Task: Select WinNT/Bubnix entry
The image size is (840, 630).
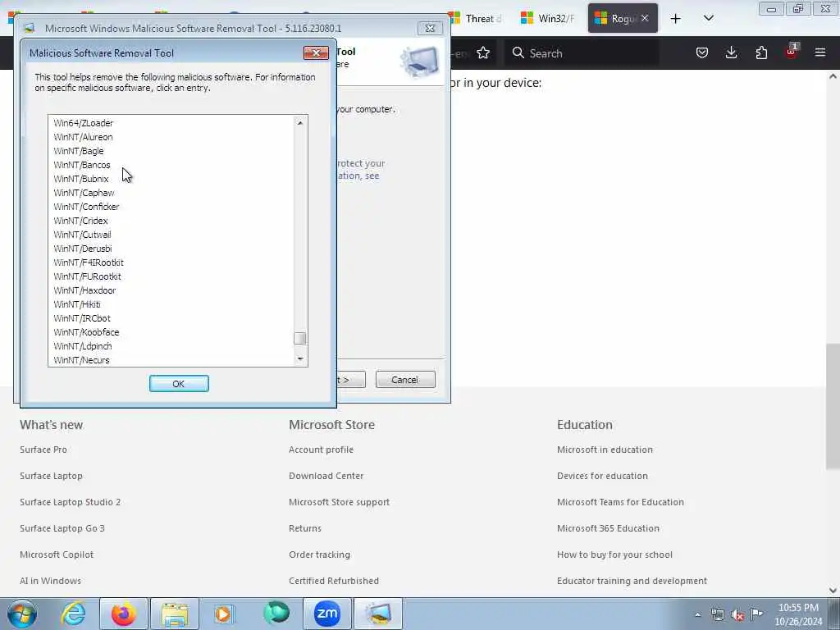Action: [81, 179]
